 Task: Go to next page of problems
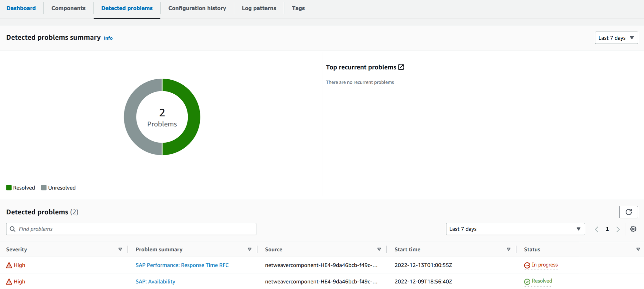pos(618,229)
